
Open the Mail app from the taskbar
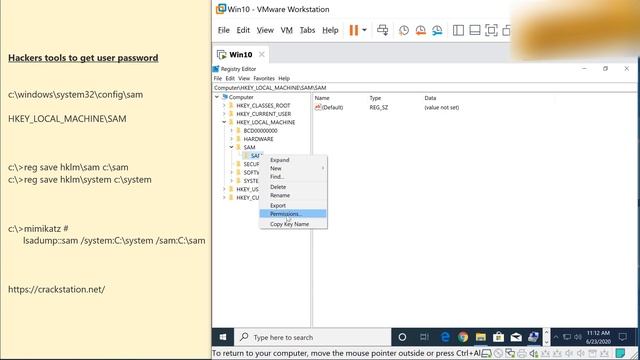click(516, 337)
